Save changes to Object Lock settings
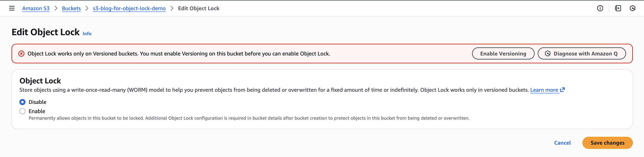This screenshot has width=644, height=157. coord(608,143)
